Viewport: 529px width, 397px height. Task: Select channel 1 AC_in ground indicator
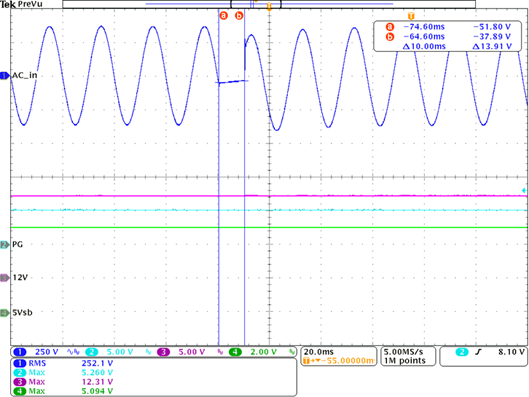(4, 76)
